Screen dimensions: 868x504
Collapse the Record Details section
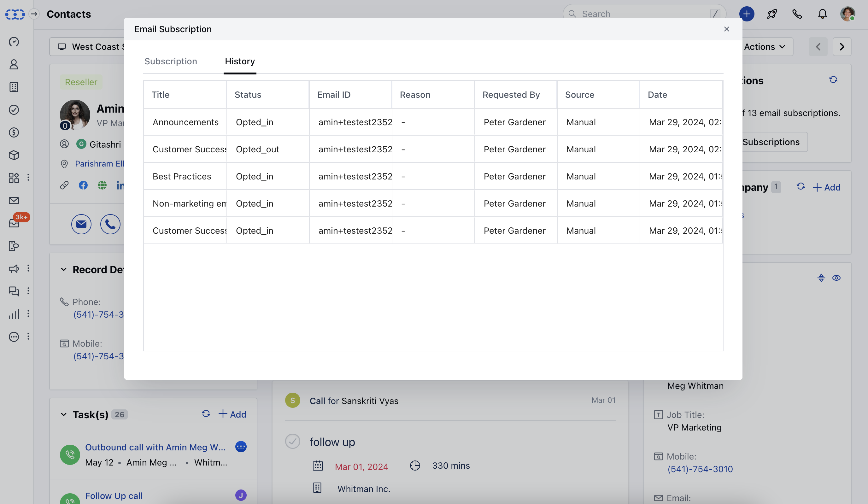(64, 270)
